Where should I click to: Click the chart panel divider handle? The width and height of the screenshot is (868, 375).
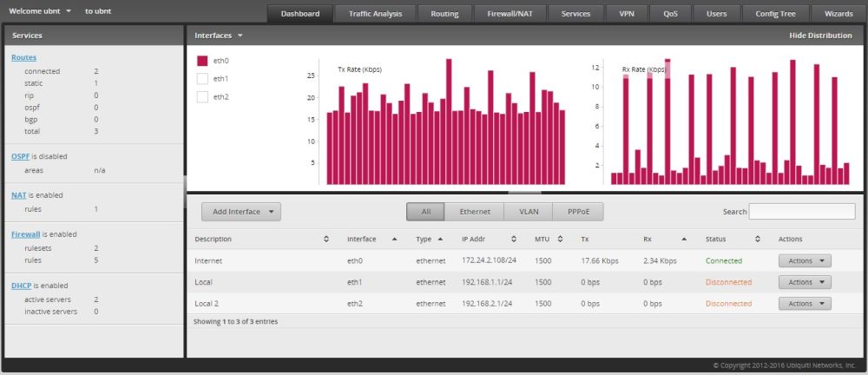coord(525,192)
